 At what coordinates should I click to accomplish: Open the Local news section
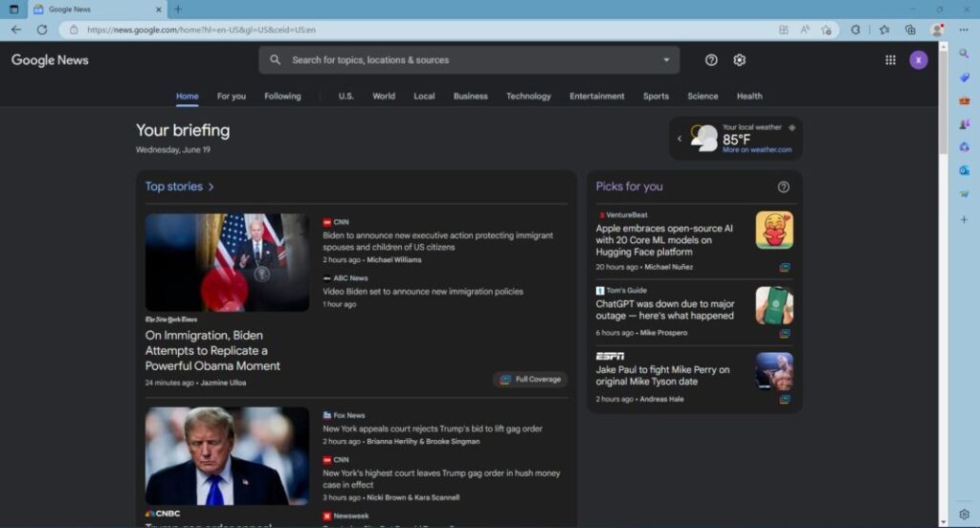coord(424,97)
